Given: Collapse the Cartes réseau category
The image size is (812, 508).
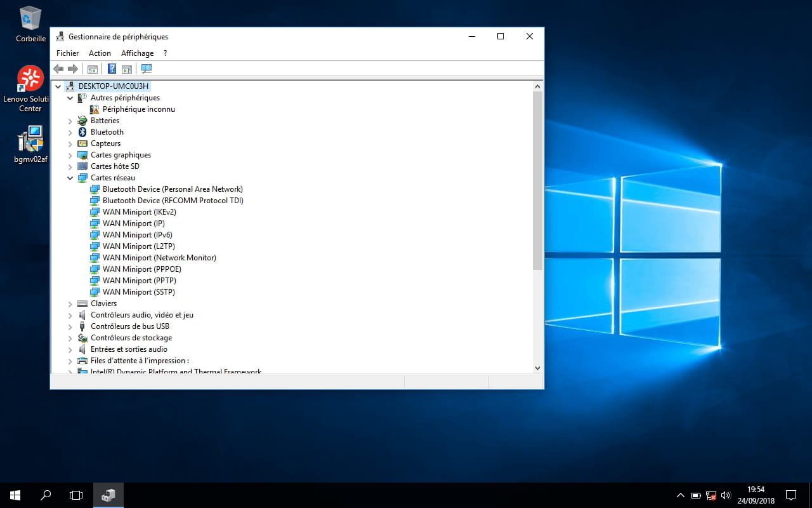Looking at the screenshot, I should (70, 178).
